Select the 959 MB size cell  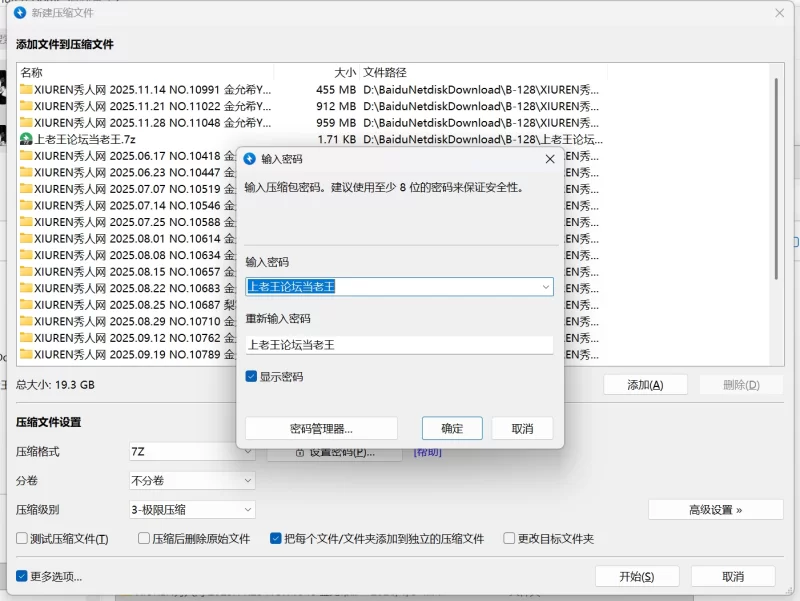click(x=336, y=122)
